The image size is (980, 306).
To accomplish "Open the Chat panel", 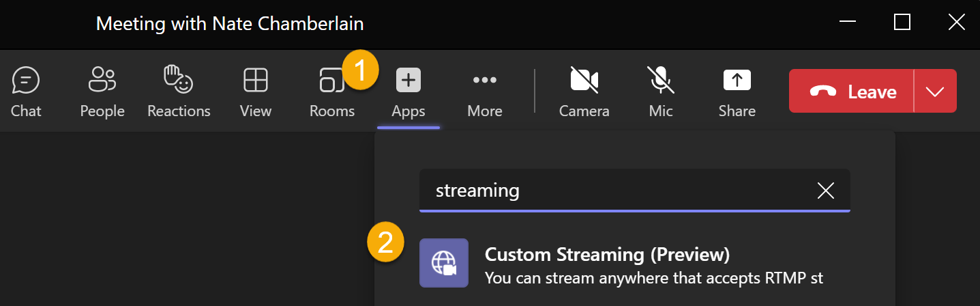I will (x=26, y=92).
